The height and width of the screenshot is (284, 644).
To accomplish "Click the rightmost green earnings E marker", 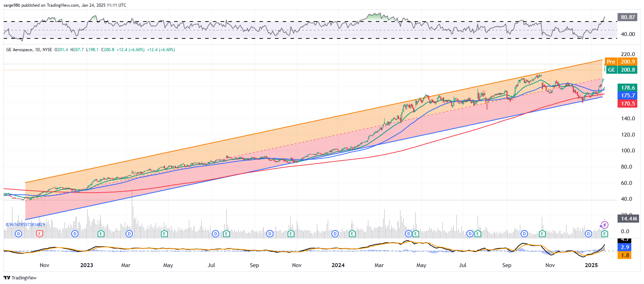I will pyautogui.click(x=605, y=234).
